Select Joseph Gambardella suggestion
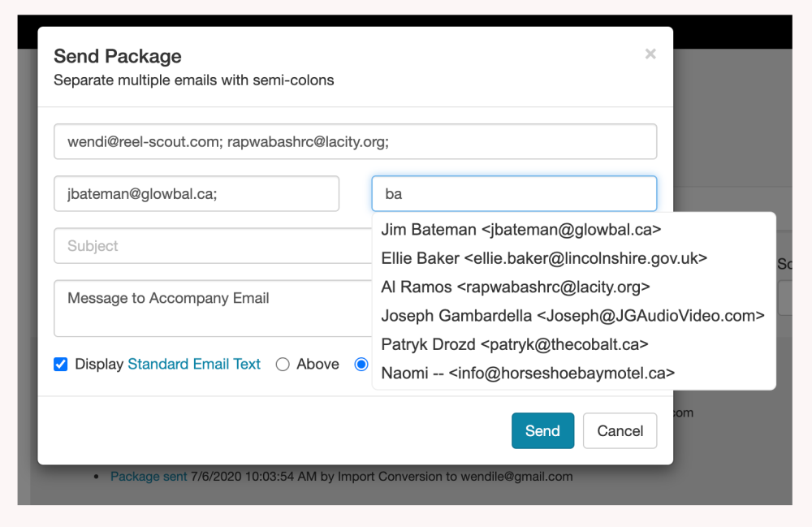 click(572, 316)
